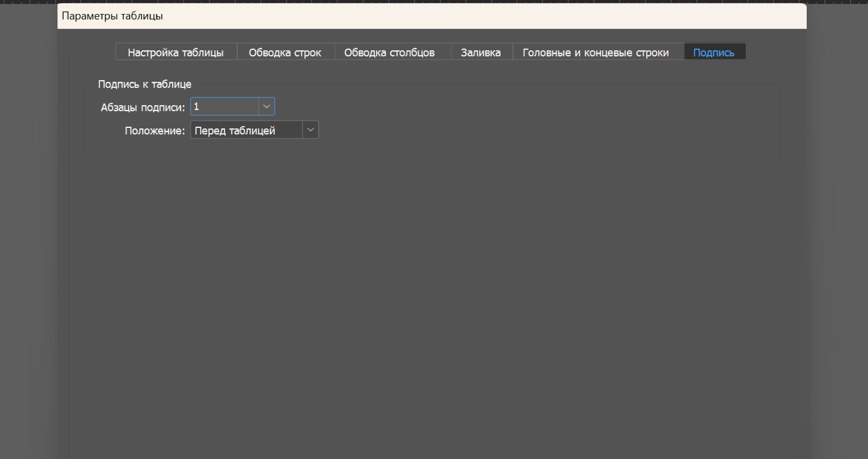Click the Параметры таблицы title bar

click(x=432, y=16)
